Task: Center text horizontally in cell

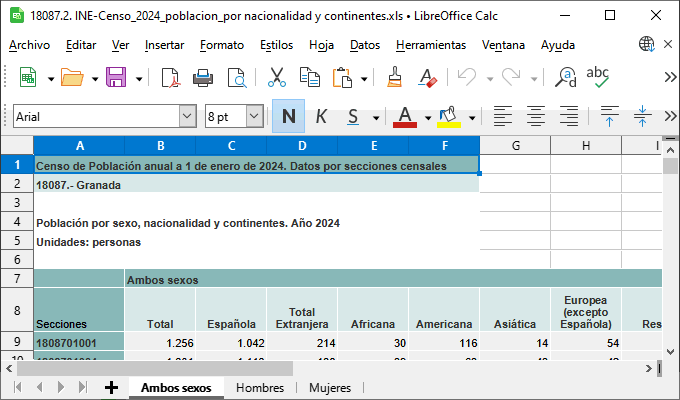Action: (536, 116)
